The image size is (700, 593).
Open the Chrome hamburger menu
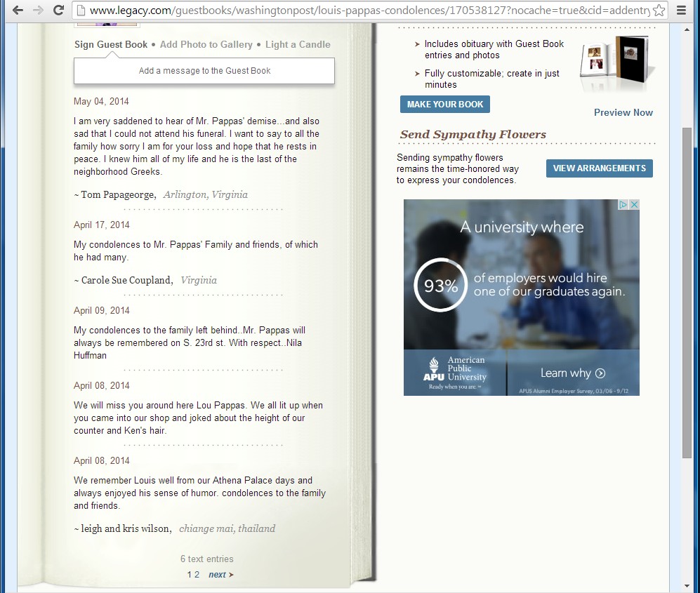tap(681, 10)
